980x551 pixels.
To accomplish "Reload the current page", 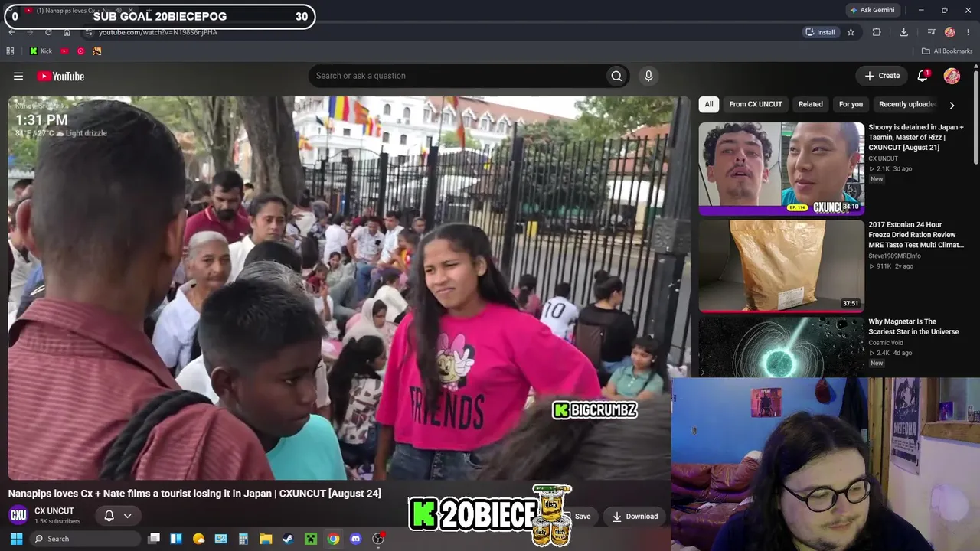I will coord(48,32).
